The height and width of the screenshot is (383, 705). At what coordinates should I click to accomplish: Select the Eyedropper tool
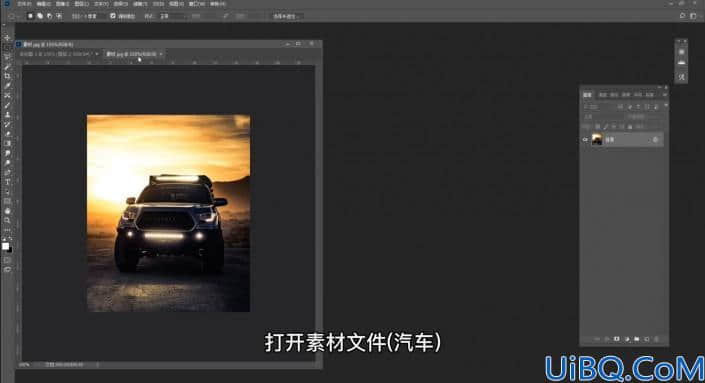click(x=7, y=85)
